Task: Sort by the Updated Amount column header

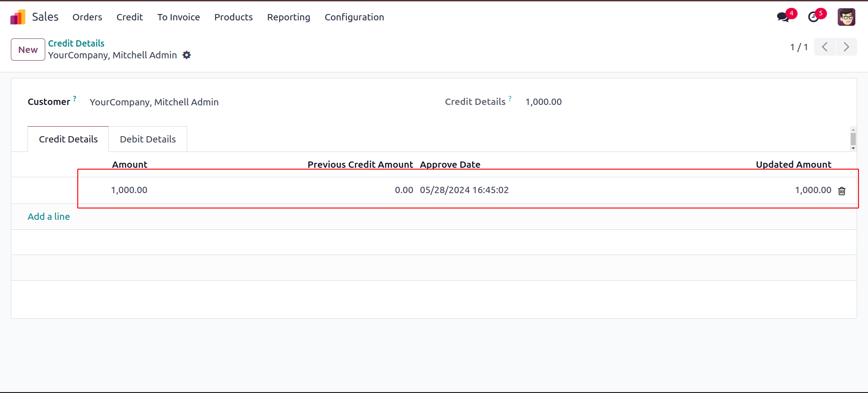Action: 794,165
